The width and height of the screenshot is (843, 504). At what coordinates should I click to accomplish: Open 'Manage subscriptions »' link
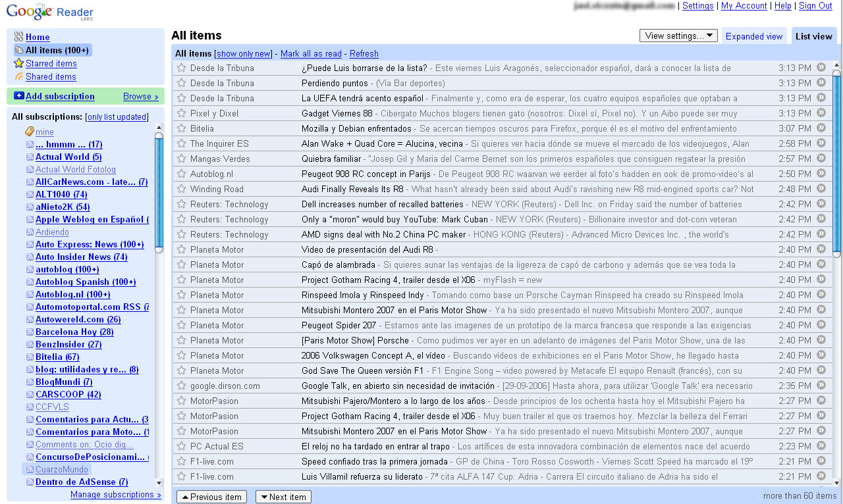(116, 495)
